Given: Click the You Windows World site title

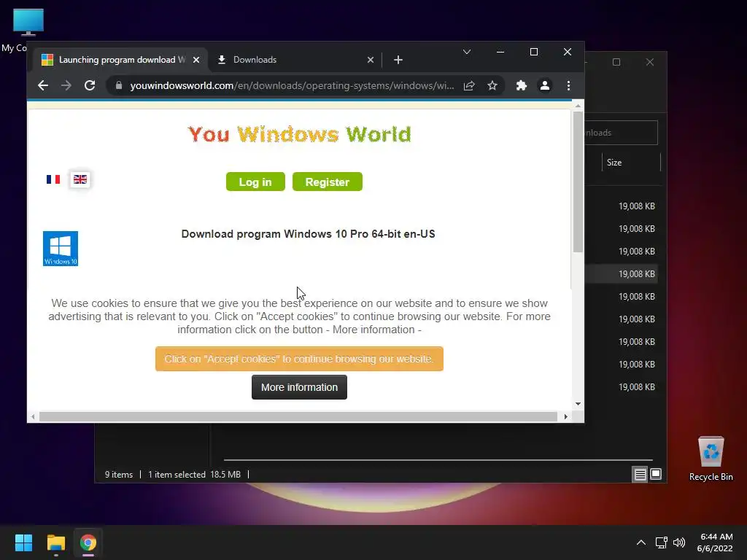Looking at the screenshot, I should click(x=299, y=134).
